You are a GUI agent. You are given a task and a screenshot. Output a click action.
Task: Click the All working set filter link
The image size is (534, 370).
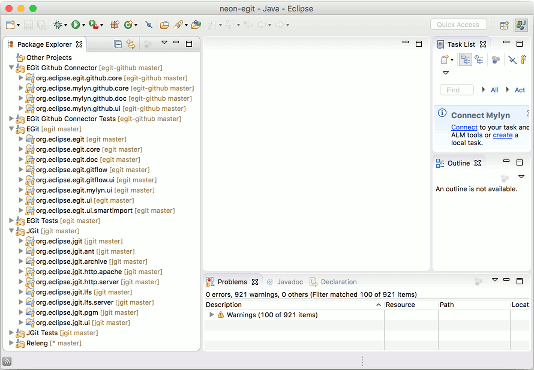494,90
